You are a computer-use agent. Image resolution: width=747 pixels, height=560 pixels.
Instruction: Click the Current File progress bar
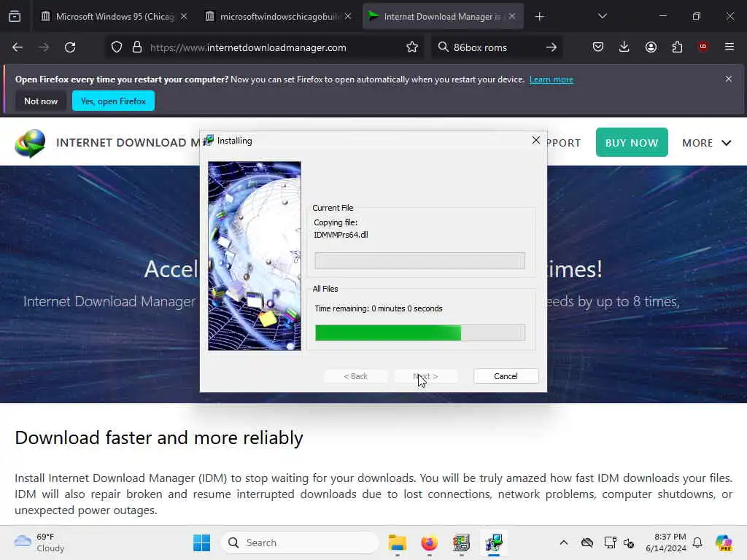[x=420, y=260]
